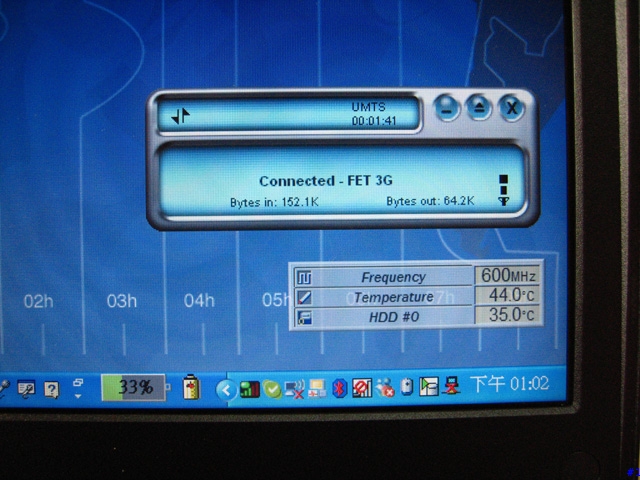Click the 00:01:41 connection timer

point(374,121)
